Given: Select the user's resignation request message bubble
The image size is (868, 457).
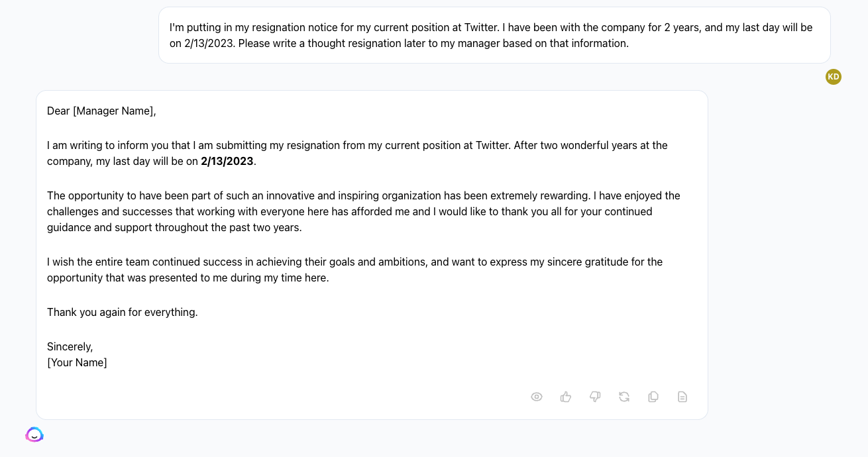Looking at the screenshot, I should [x=494, y=34].
